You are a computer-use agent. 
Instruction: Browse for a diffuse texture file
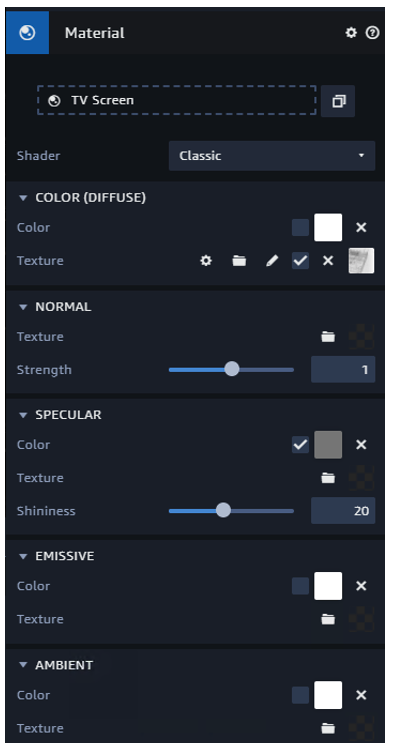click(x=239, y=261)
